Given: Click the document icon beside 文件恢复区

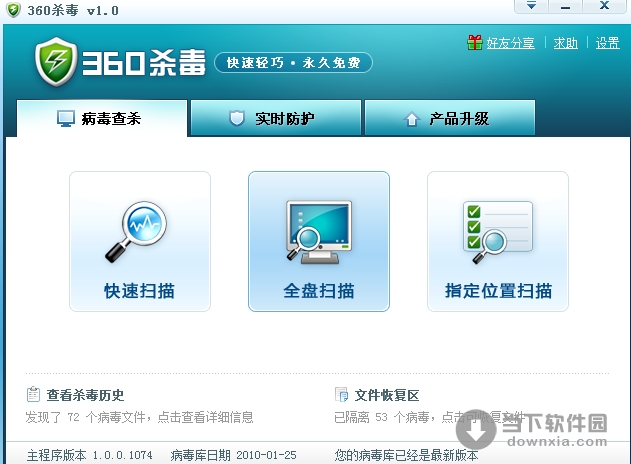Looking at the screenshot, I should click(341, 394).
